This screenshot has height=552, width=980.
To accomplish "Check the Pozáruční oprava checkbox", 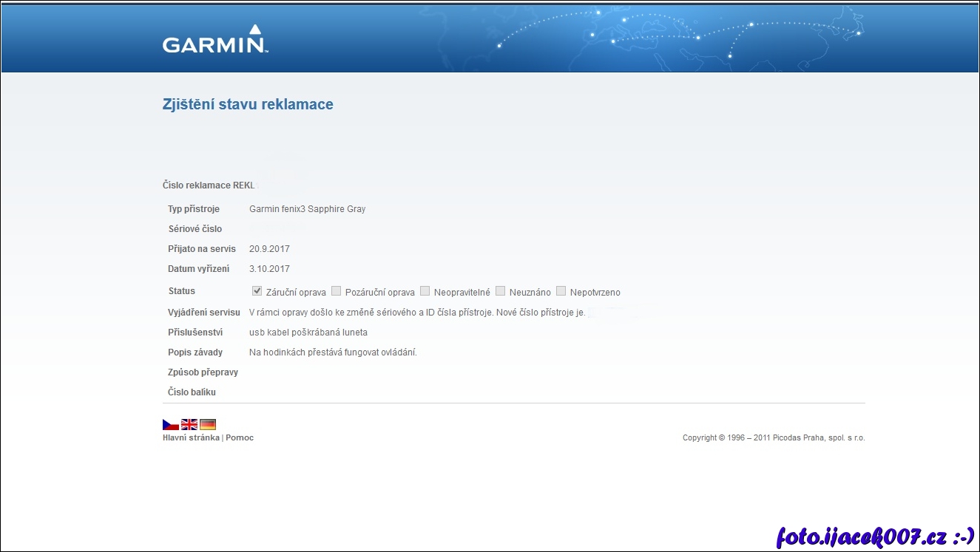I will click(x=337, y=291).
